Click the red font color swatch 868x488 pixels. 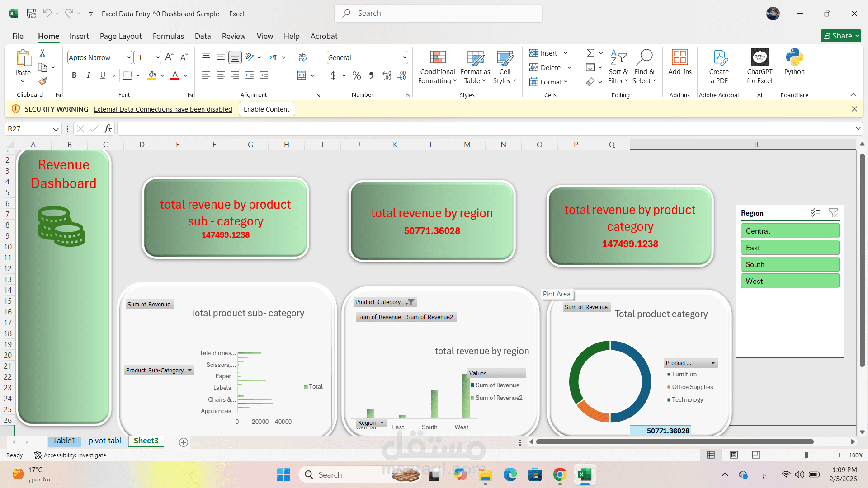(175, 78)
